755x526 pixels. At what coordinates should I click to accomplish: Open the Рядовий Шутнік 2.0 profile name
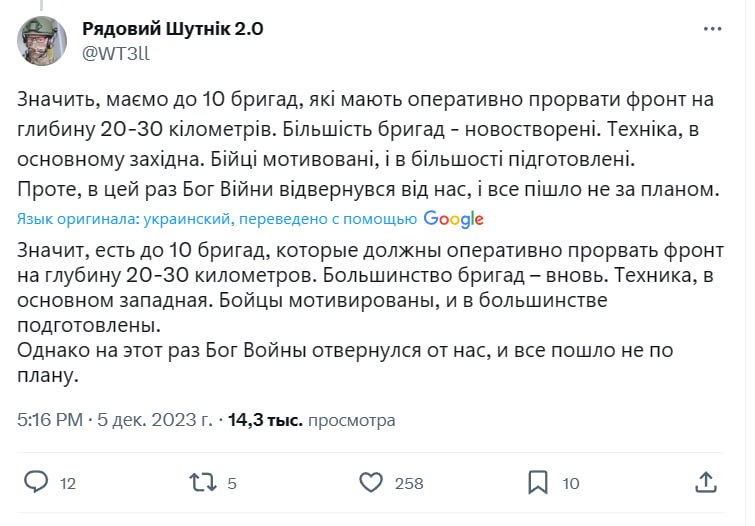(x=173, y=29)
